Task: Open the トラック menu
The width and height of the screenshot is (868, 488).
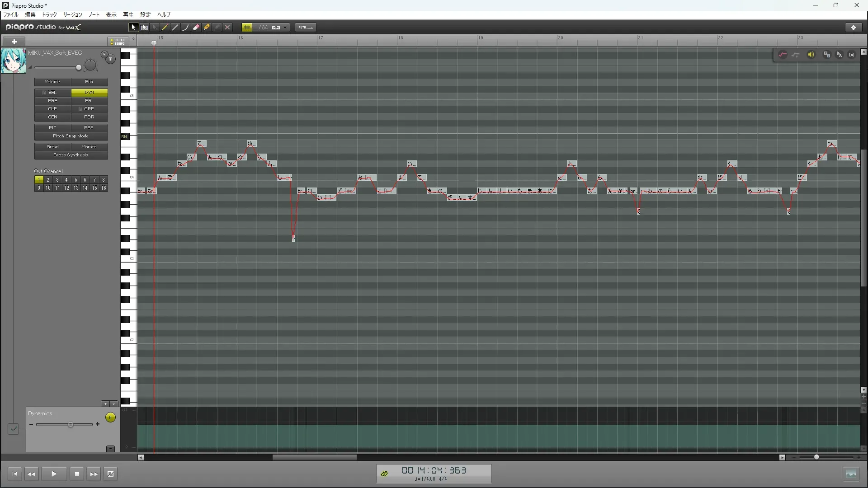Action: click(49, 15)
